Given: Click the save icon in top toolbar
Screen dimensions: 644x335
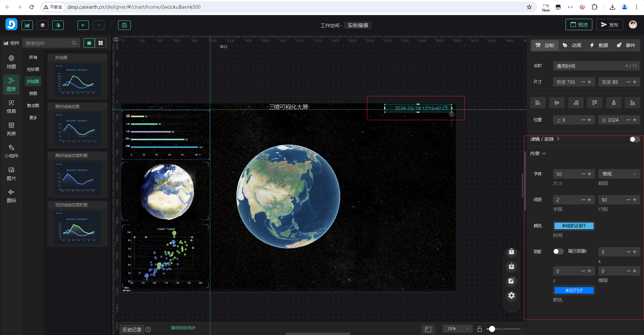Looking at the screenshot, I should pos(124,25).
